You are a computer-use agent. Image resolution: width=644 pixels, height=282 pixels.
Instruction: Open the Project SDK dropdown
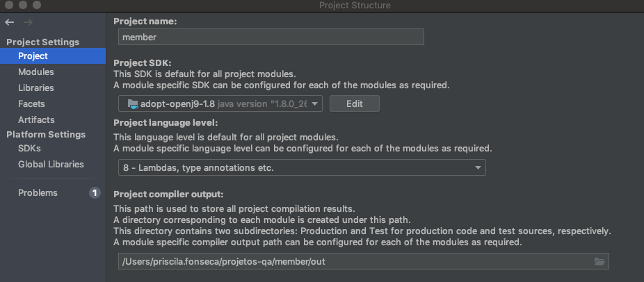pyautogui.click(x=220, y=103)
